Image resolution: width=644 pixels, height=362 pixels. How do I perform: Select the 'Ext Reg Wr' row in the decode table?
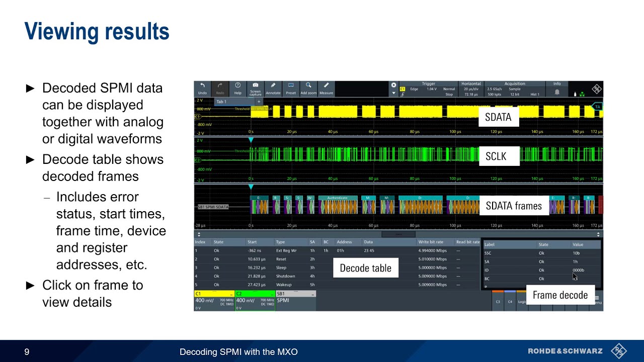[x=337, y=250]
